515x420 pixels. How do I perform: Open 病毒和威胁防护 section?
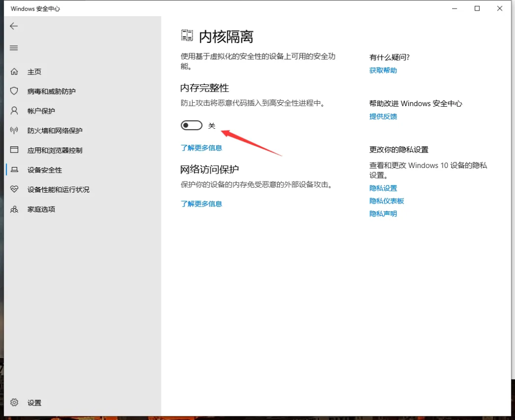coord(52,91)
